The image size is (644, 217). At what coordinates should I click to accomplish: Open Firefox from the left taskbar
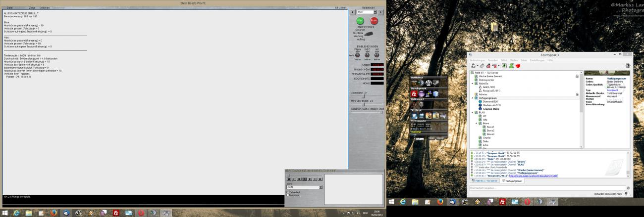[54, 212]
